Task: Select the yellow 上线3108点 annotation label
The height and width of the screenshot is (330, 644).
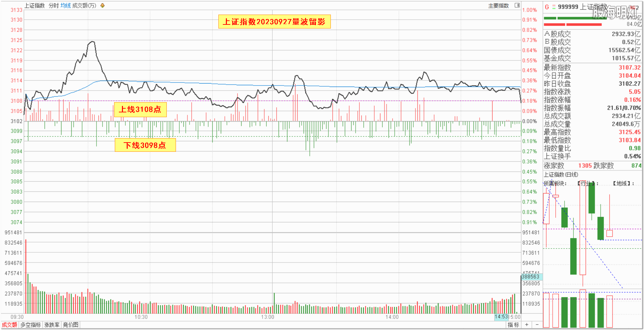Action: 140,109
